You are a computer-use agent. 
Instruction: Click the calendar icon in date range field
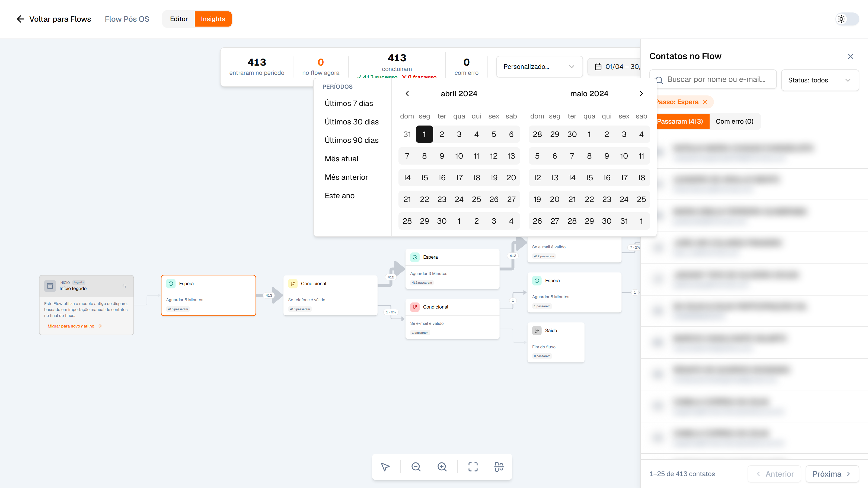coord(598,67)
